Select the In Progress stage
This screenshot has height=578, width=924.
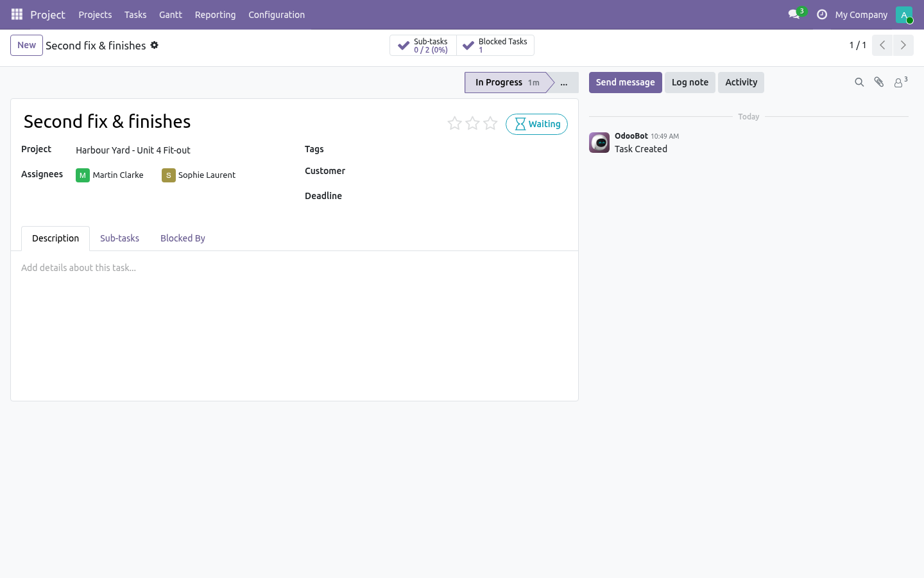507,82
